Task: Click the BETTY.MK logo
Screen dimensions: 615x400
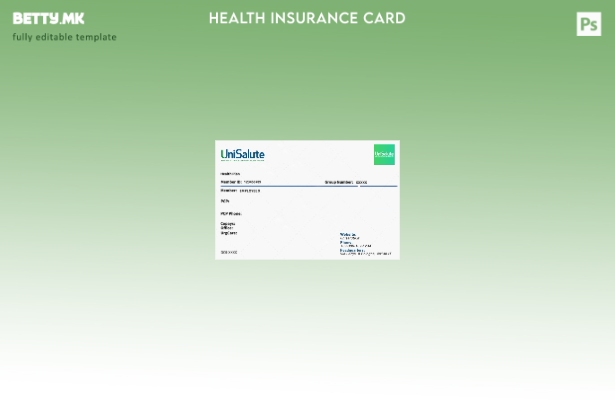Action: (48, 18)
